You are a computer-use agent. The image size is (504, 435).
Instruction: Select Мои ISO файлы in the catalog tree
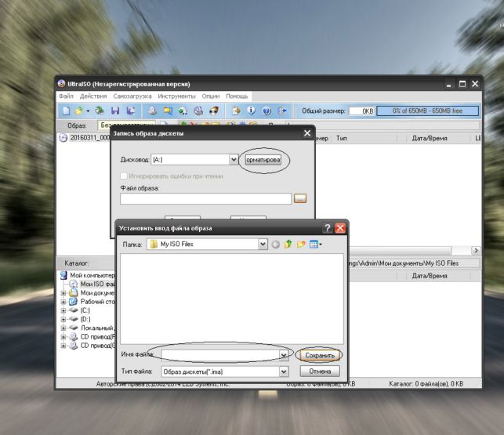pyautogui.click(x=97, y=285)
